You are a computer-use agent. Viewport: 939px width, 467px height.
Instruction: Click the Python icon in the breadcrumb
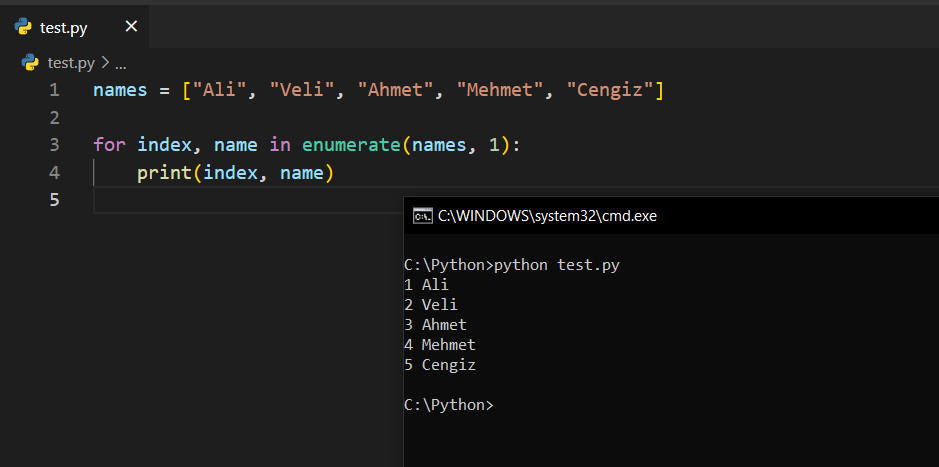click(x=30, y=62)
